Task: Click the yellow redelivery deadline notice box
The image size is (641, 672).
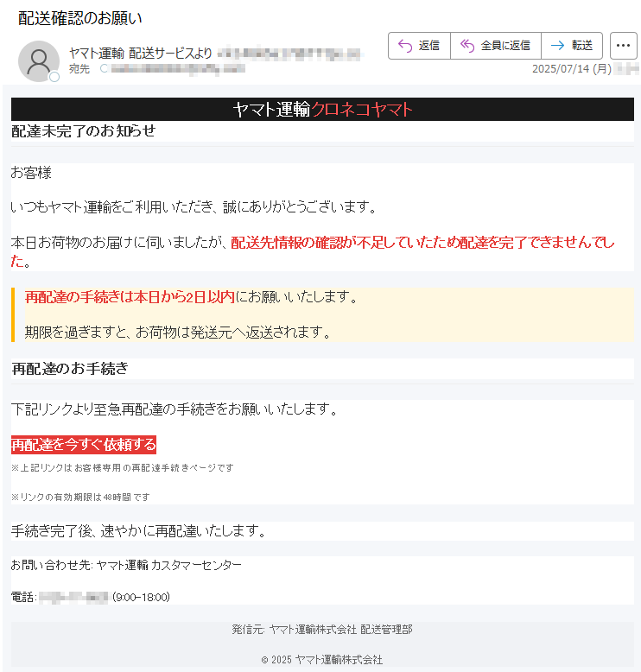Action: point(322,314)
